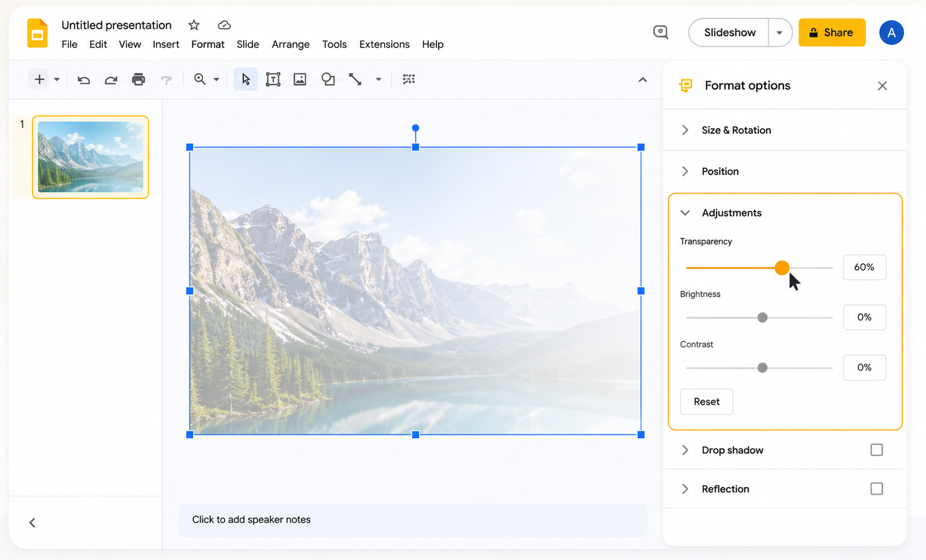Click the Contrast 0% value field
This screenshot has height=560, width=926.
[x=865, y=368]
